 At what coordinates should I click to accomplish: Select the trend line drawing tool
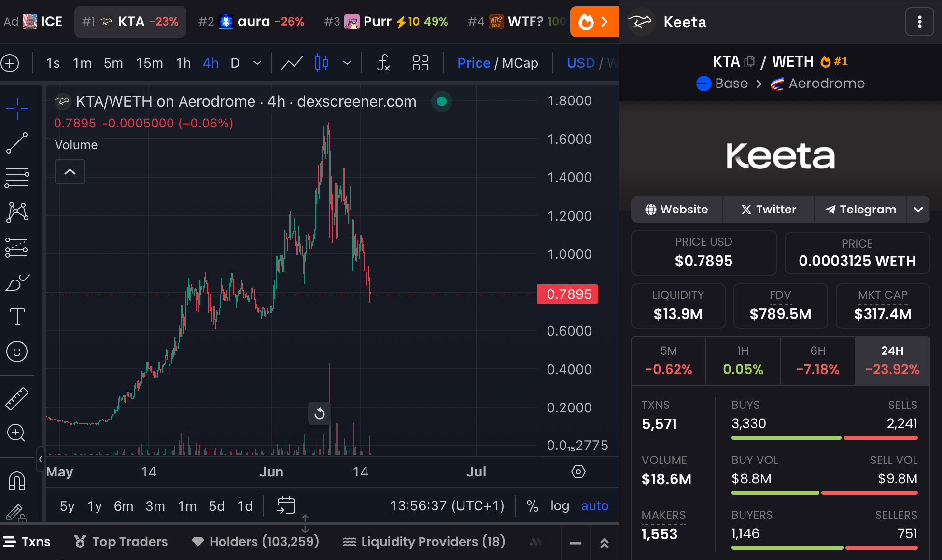click(17, 143)
